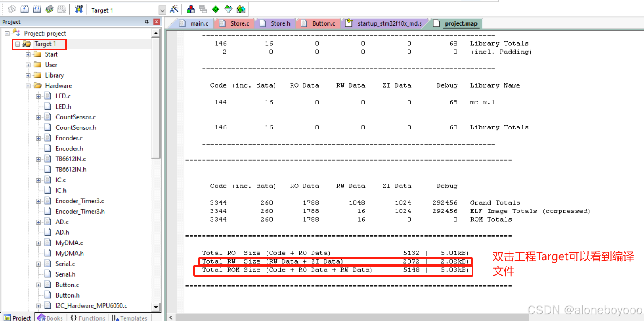The height and width of the screenshot is (321, 644).
Task: Click the greyed Stop Build toolbar icon
Action: 62,9
